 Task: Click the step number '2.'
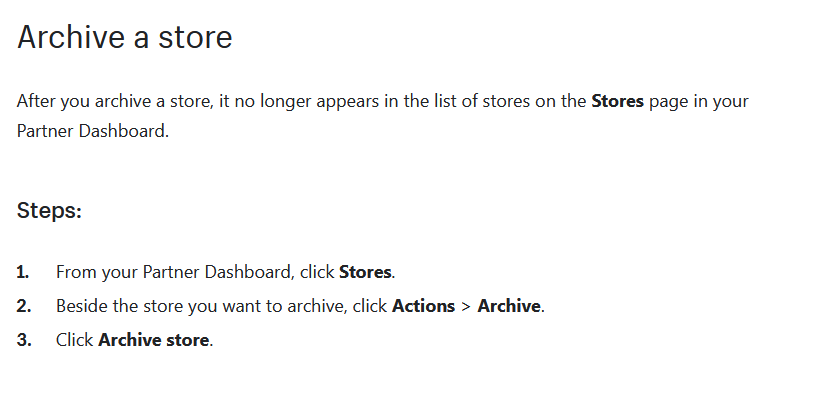[x=24, y=306]
